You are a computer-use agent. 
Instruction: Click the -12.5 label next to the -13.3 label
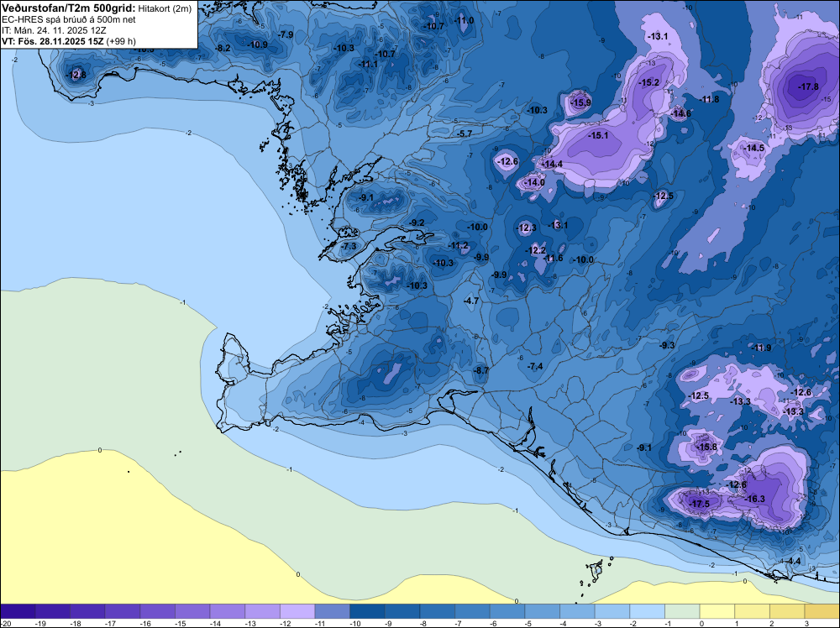tap(699, 396)
